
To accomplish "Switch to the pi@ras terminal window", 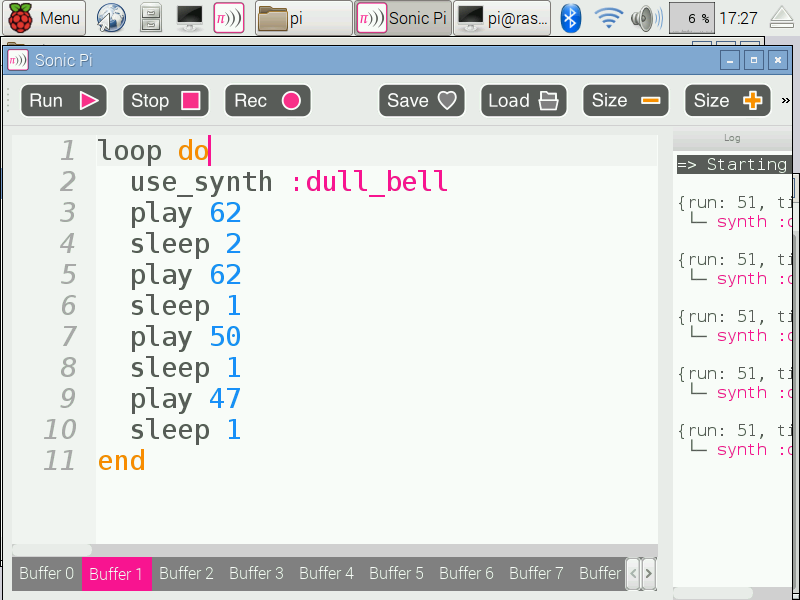I will 502,18.
